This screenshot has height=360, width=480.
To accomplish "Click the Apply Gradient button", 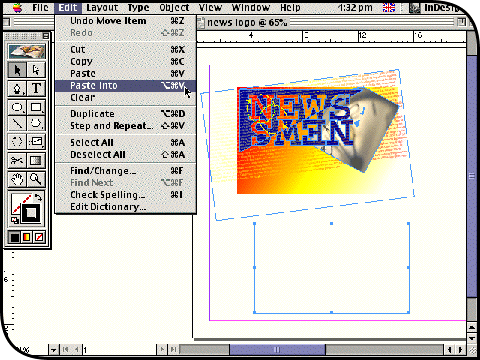I will click(27, 237).
